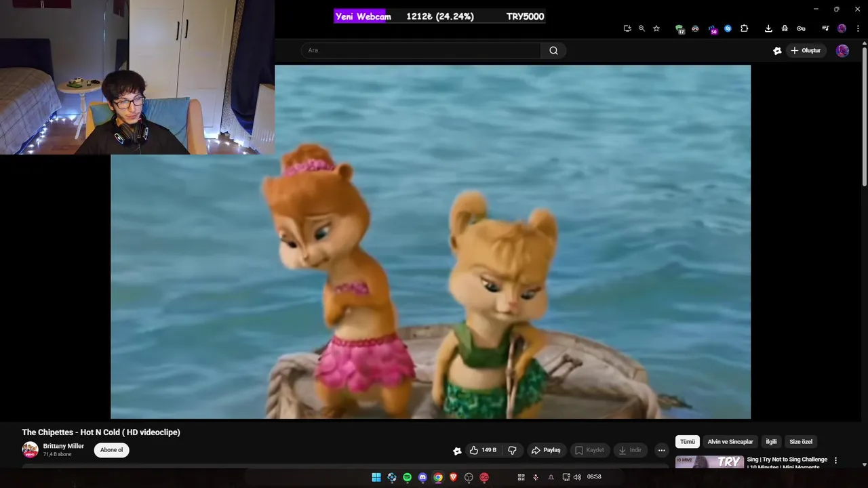Toggle the muted microphone tray icon
The width and height of the screenshot is (868, 488).
pyautogui.click(x=536, y=477)
